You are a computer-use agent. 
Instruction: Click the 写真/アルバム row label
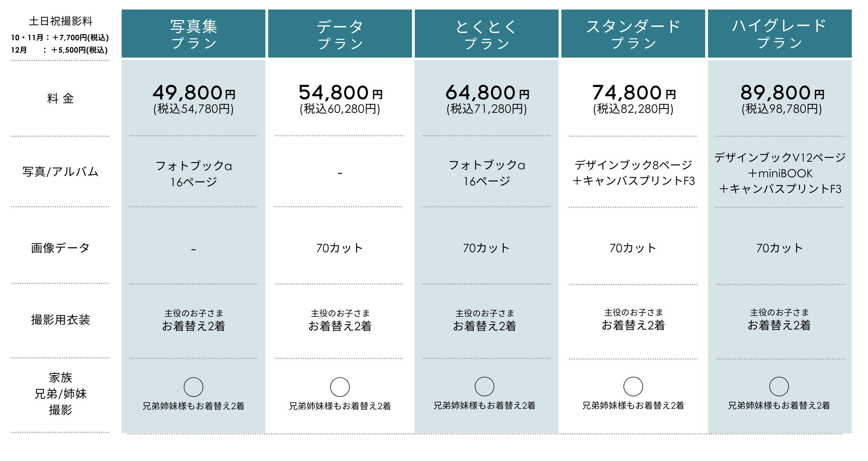click(60, 172)
